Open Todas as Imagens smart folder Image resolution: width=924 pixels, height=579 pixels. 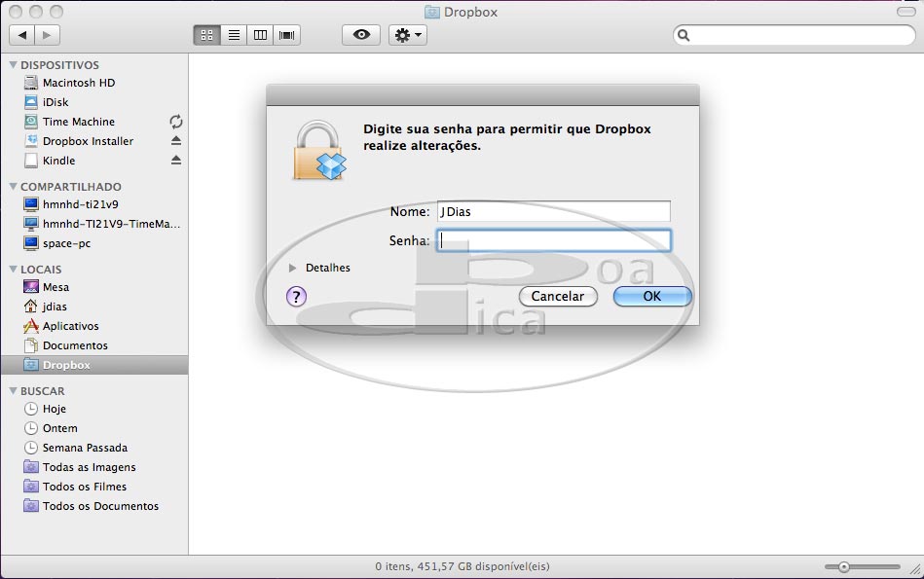[x=94, y=467]
